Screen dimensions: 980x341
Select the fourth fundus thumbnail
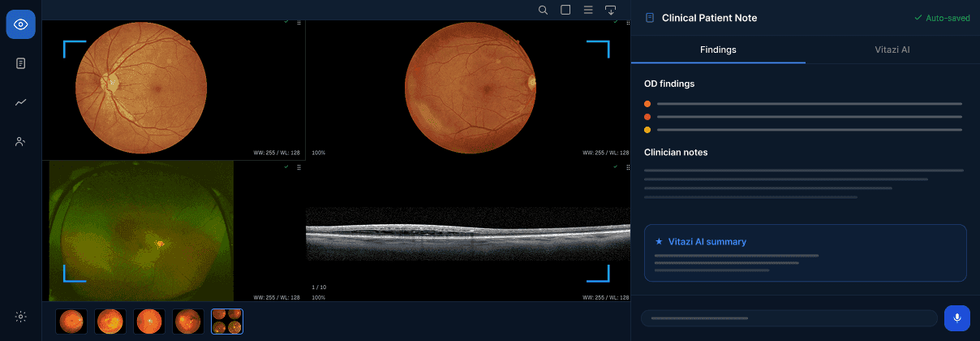[x=188, y=322]
